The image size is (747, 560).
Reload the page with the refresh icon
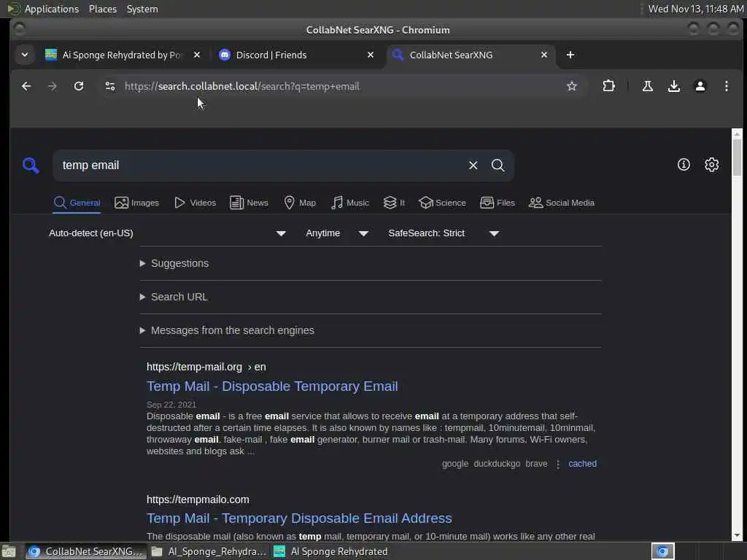79,86
